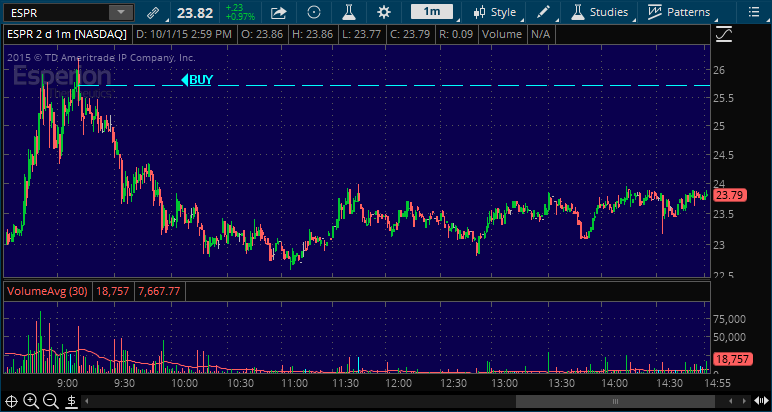
Task: Open the share chart icon
Action: coord(279,13)
